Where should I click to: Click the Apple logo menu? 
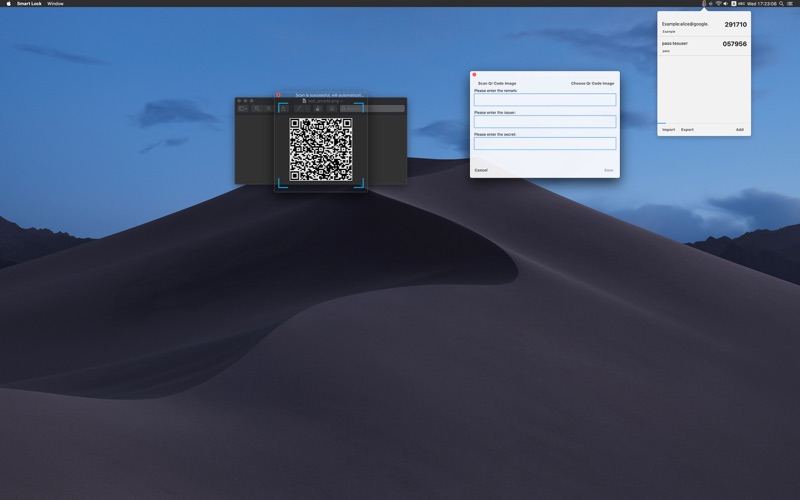8,4
